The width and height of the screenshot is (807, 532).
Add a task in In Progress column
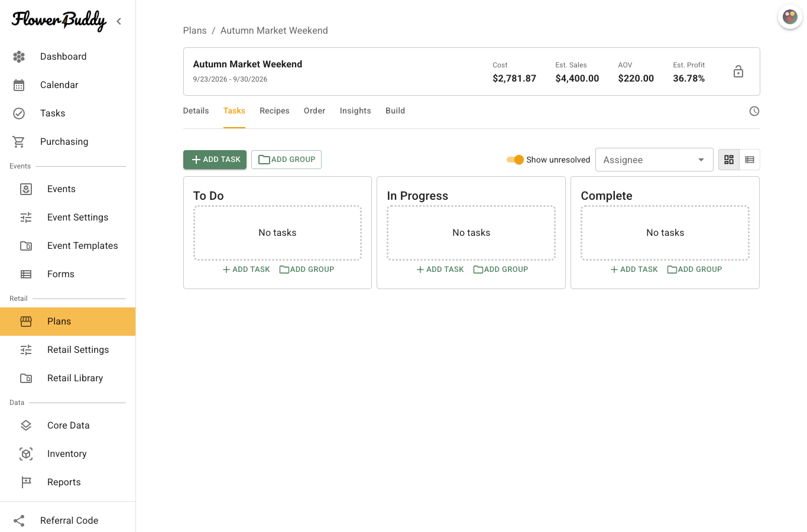[x=440, y=270]
